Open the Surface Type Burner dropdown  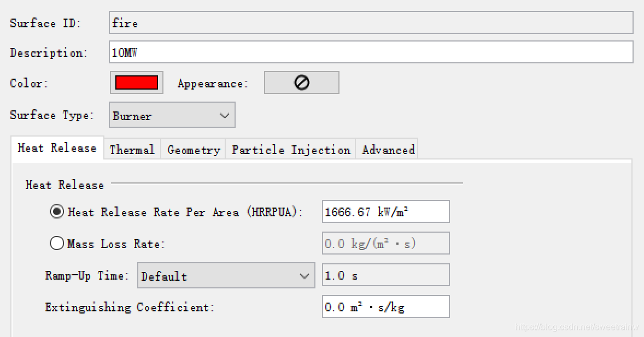point(172,115)
